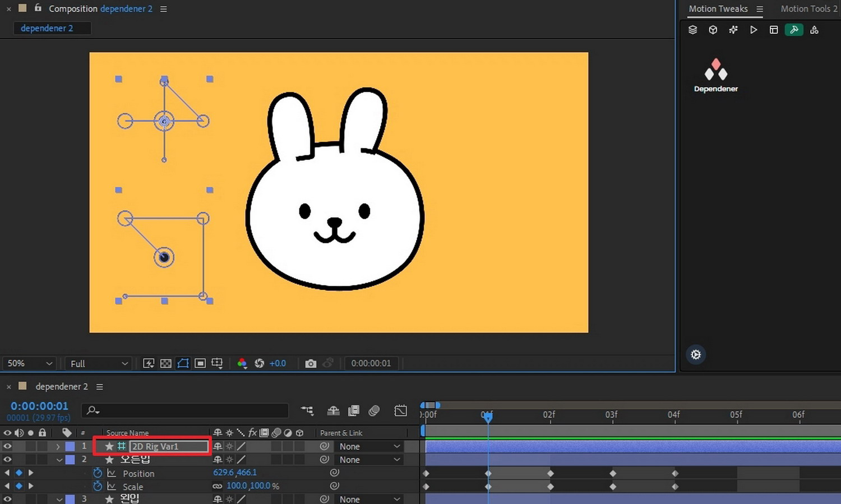The image size is (841, 504).
Task: Toggle the transparency grid in the viewer
Action: [x=166, y=363]
